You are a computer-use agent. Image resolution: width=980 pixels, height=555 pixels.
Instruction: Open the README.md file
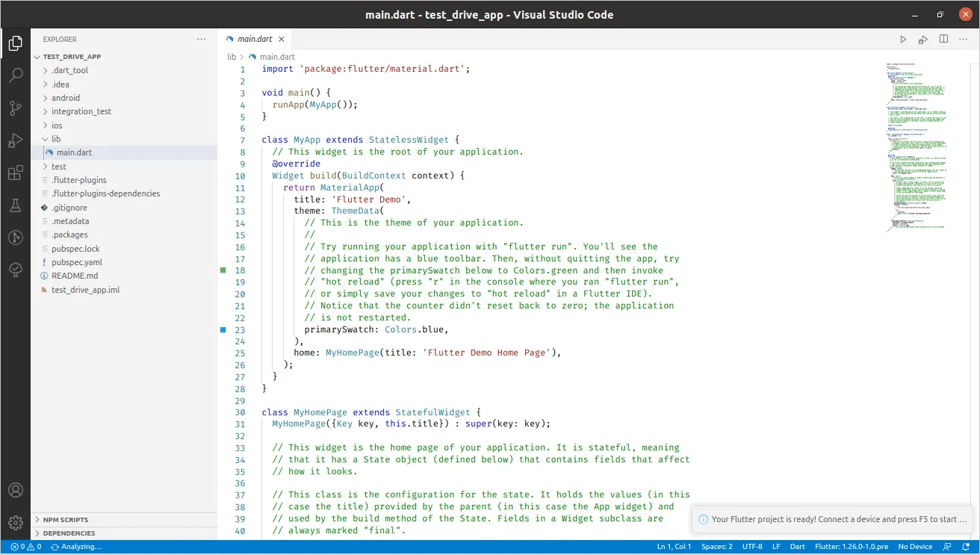pos(123,276)
